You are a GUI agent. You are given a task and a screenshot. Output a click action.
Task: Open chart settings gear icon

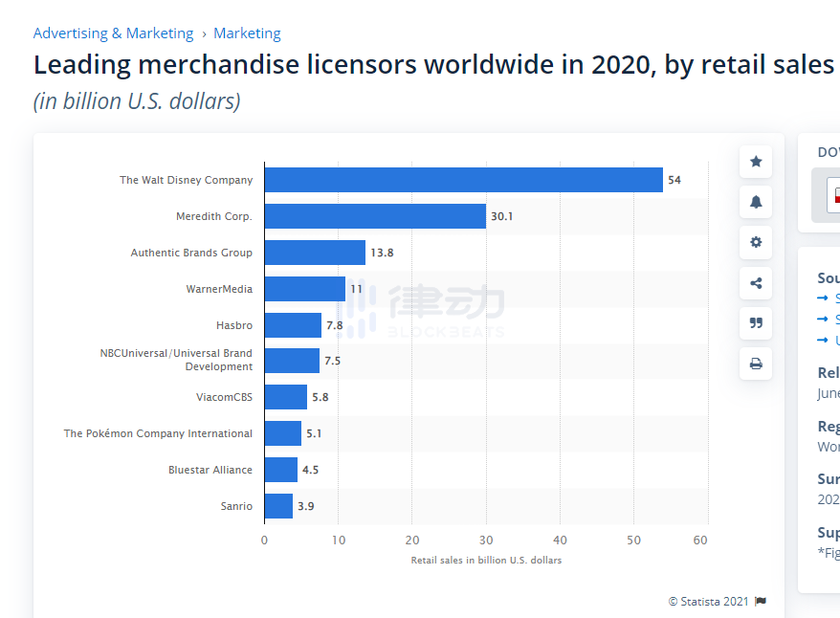[756, 242]
